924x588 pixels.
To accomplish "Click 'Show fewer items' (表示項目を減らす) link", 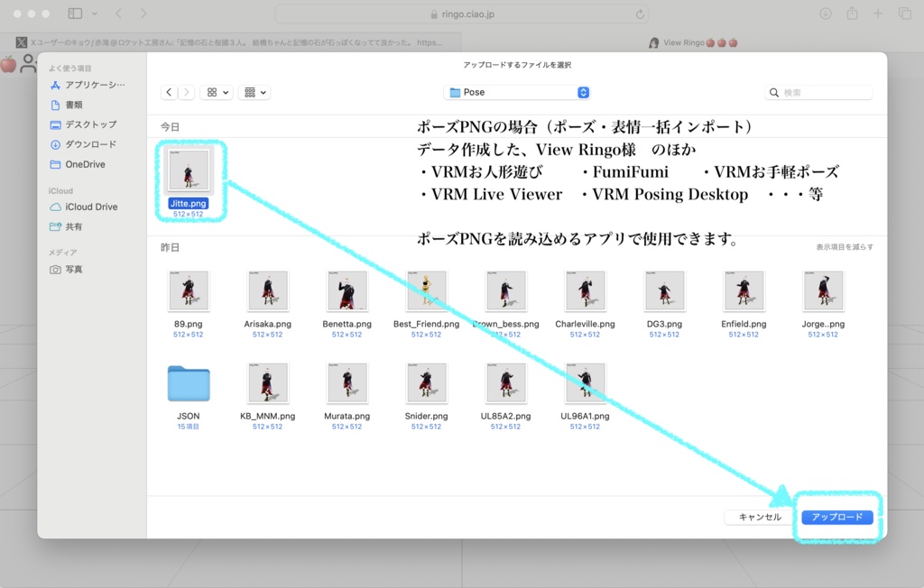I will click(845, 247).
